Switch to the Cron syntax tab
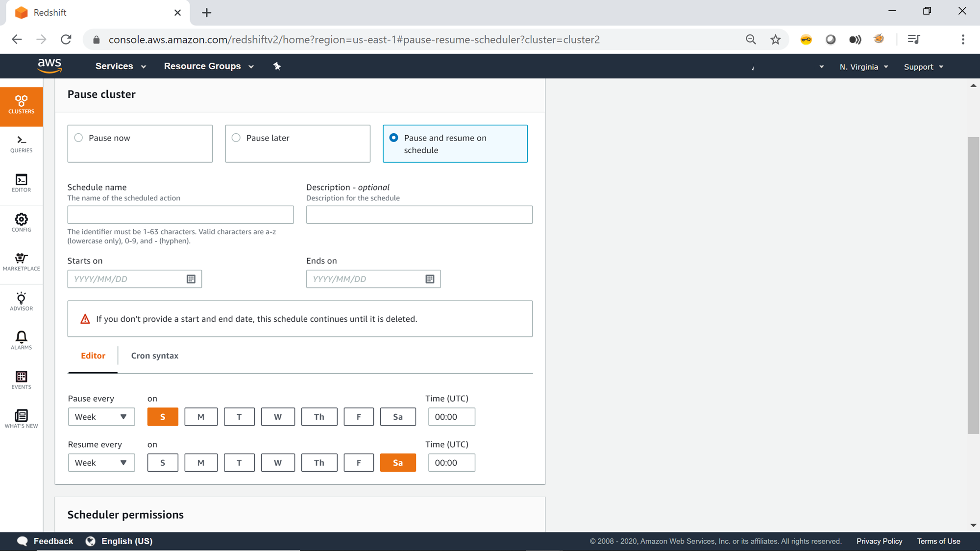This screenshot has width=980, height=551. click(154, 356)
